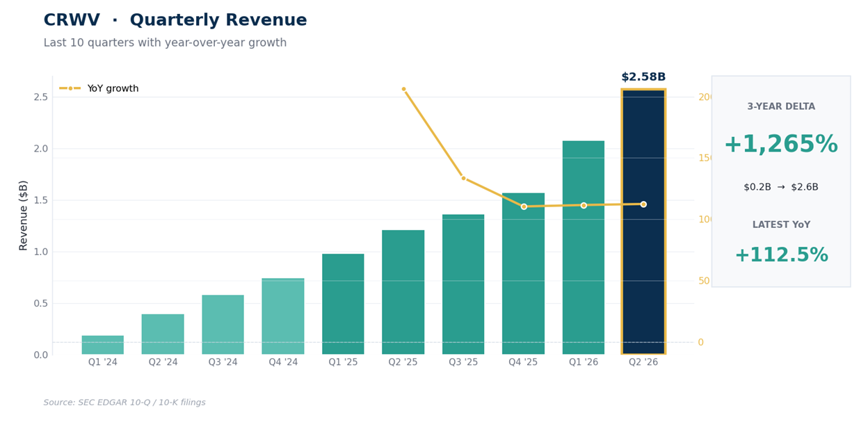Click the Q2 '24 x-axis label
This screenshot has height=422, width=868.
point(163,362)
